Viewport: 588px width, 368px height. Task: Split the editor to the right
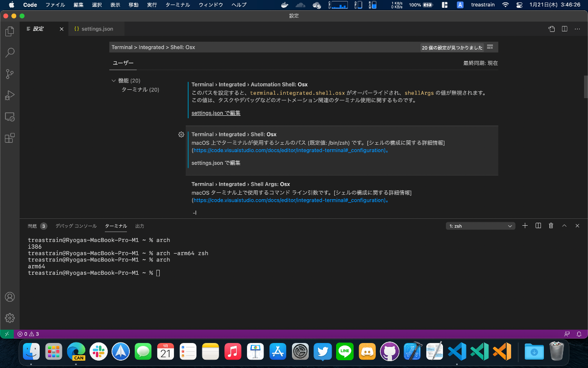pos(564,29)
